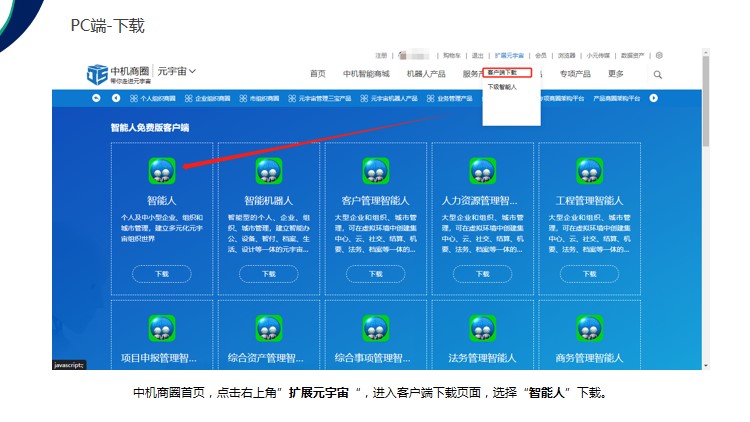Click 扩展元宇宙 in the top bar
Viewport: 750px width, 422px height.
coord(509,56)
